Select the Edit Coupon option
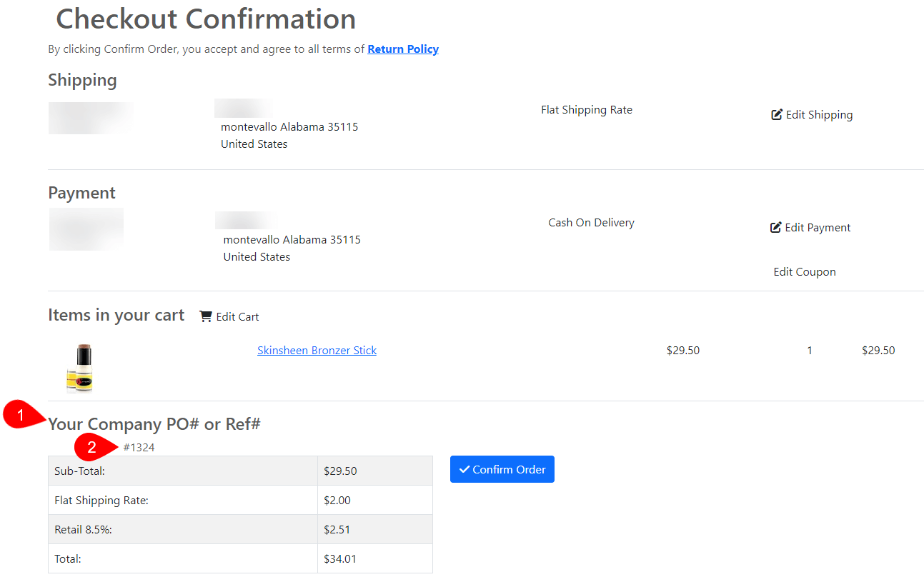The image size is (924, 577). [805, 272]
